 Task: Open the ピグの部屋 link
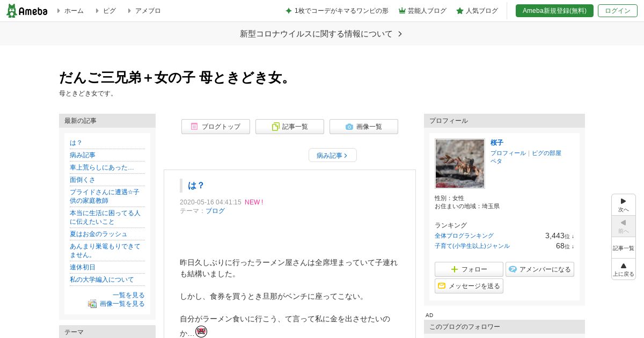coord(546,153)
